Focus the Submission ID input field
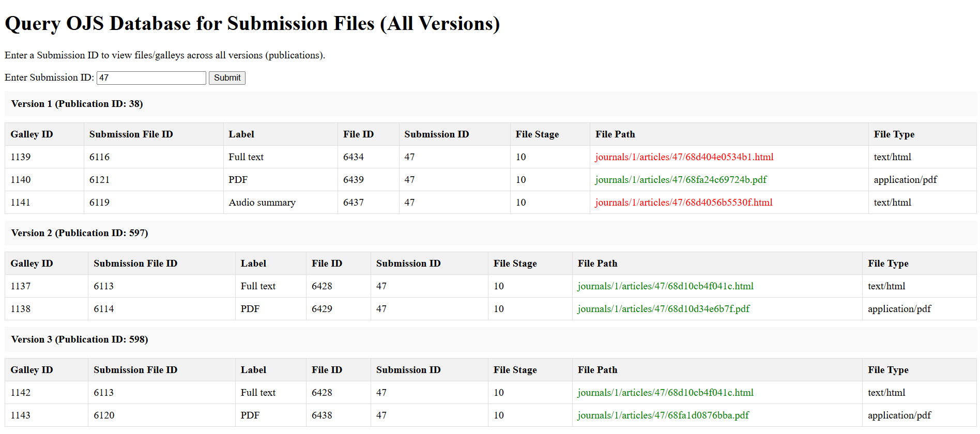 coord(151,78)
